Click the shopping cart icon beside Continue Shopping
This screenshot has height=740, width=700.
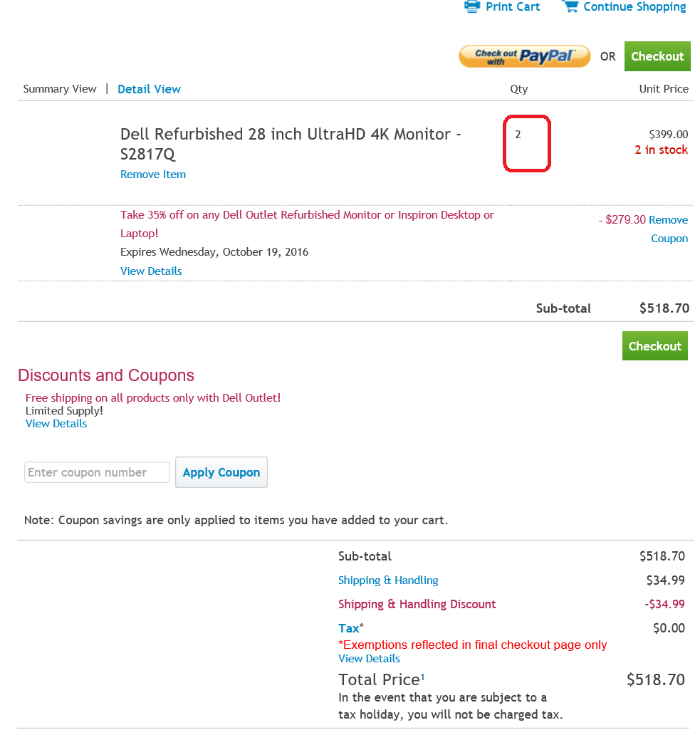570,6
